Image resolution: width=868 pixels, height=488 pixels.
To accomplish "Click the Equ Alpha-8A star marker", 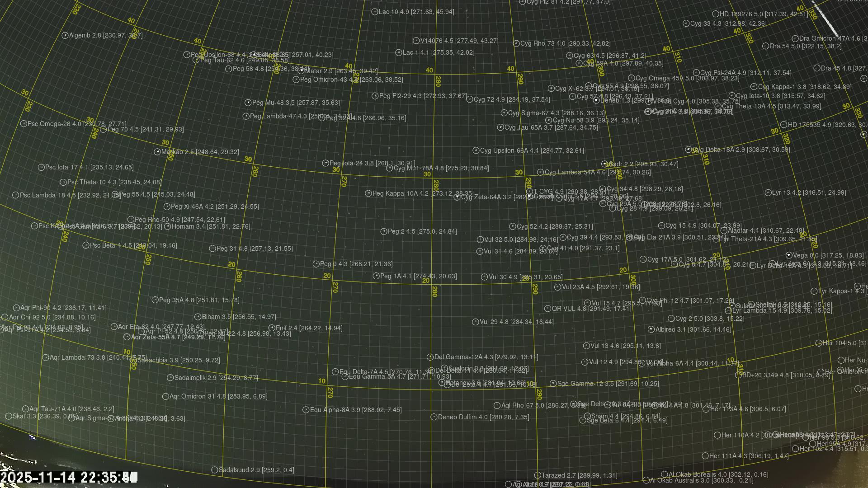I will [306, 410].
